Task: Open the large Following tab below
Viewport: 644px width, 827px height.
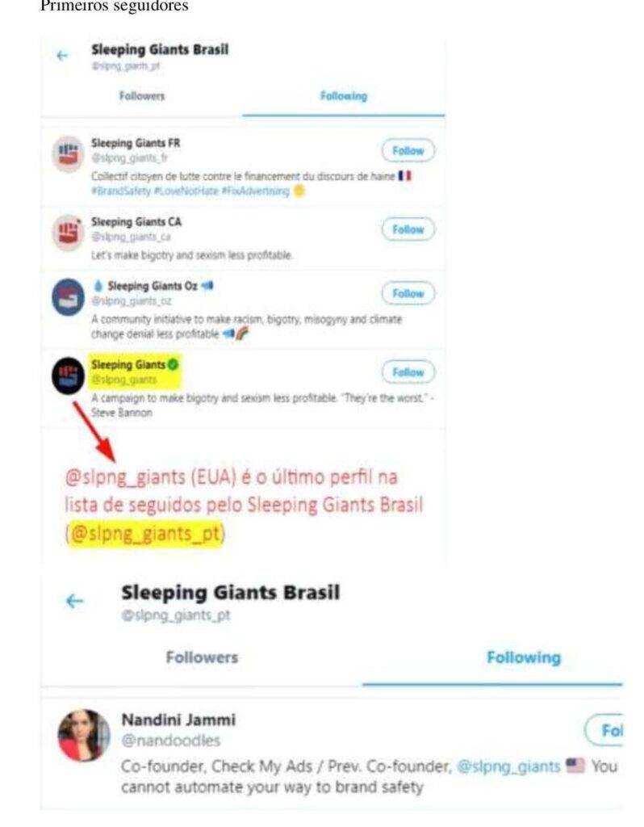Action: tap(524, 657)
